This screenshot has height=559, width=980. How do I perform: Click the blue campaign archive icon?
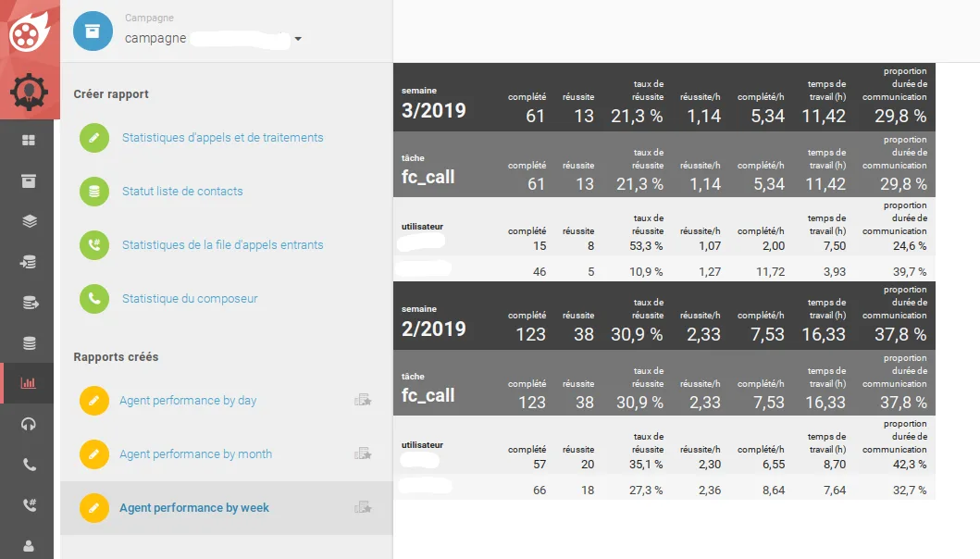(x=93, y=31)
